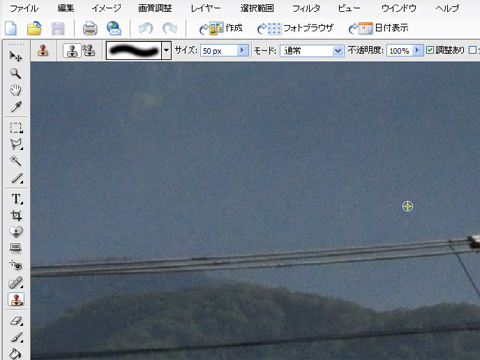Select the Type tool
The height and width of the screenshot is (360, 480).
coord(16,199)
